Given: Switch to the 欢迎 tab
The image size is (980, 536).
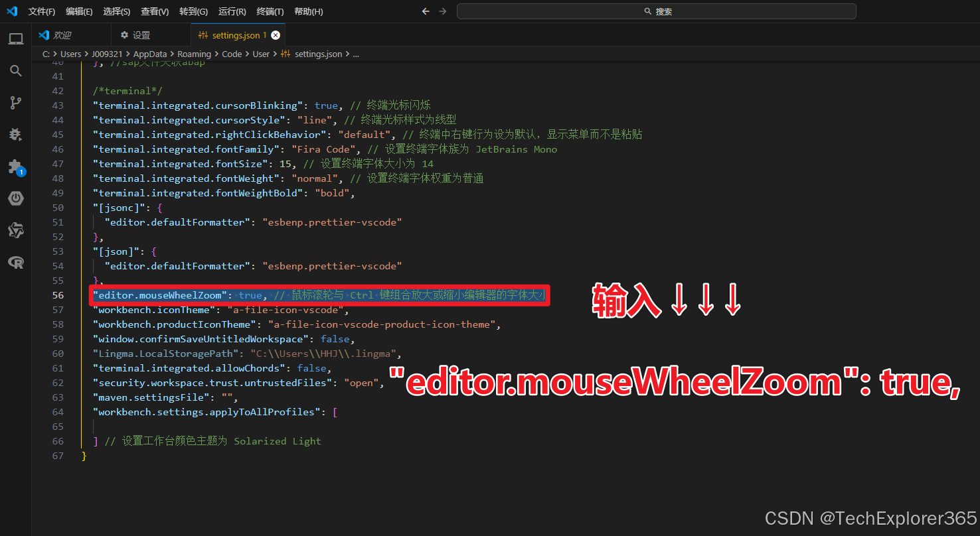Looking at the screenshot, I should [71, 35].
